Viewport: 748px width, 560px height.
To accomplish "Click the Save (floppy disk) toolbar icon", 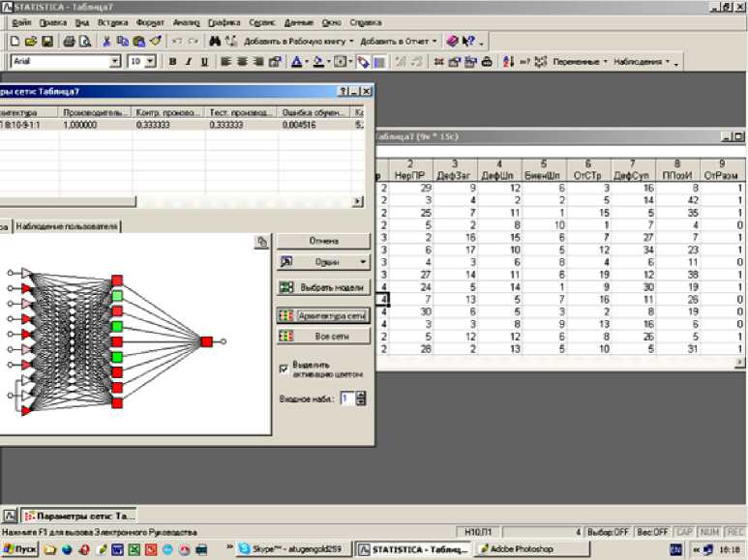I will click(x=47, y=41).
